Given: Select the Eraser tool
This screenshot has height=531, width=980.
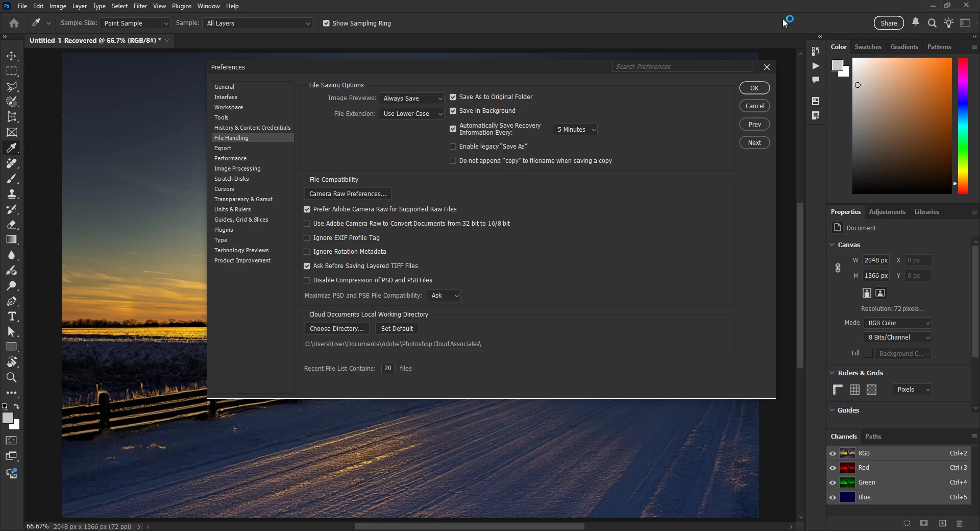Looking at the screenshot, I should pyautogui.click(x=11, y=225).
